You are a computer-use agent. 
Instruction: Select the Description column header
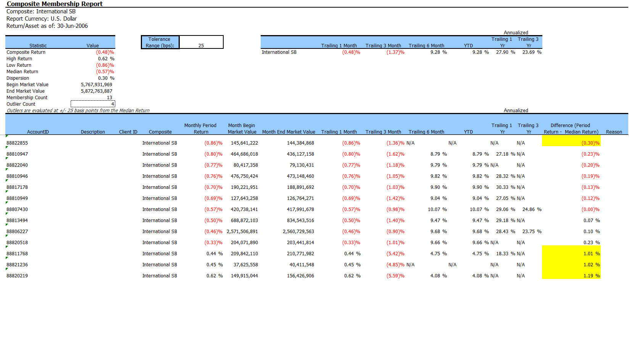(x=93, y=132)
